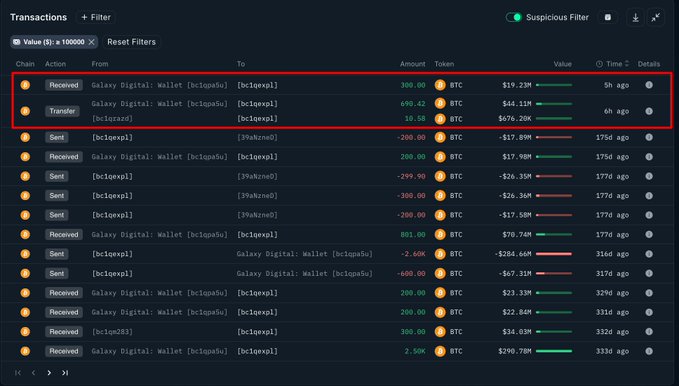The image size is (679, 386).
Task: Open the [bc1qrazd] sender address
Action: pyautogui.click(x=112, y=119)
